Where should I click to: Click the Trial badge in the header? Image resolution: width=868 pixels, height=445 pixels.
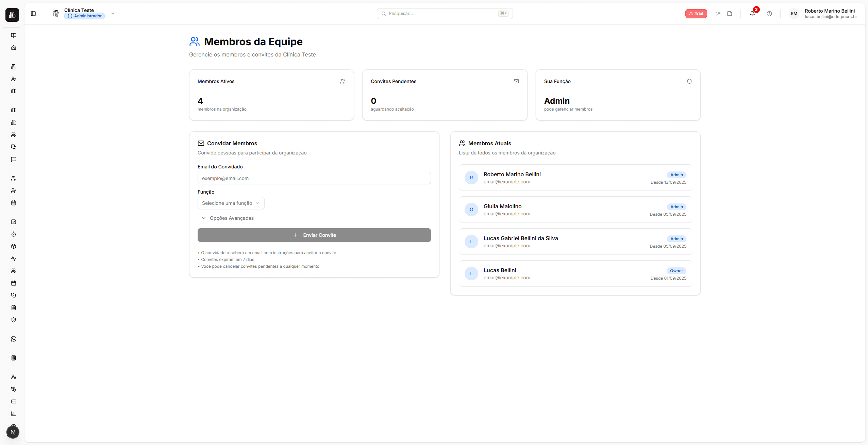pyautogui.click(x=696, y=14)
